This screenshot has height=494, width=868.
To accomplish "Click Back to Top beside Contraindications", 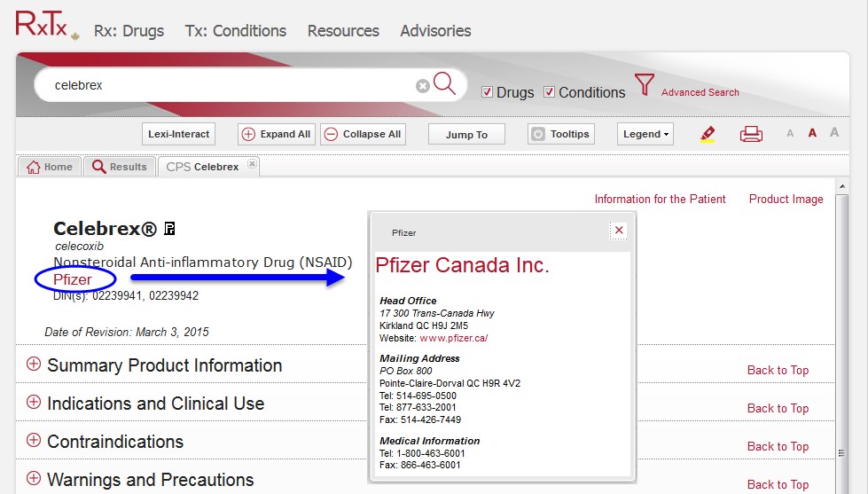I will coord(778,447).
